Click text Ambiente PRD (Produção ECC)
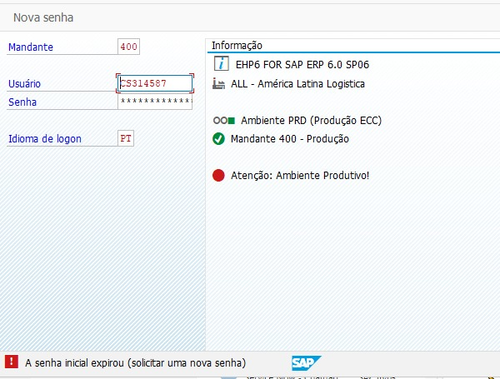The width and height of the screenshot is (500, 379). click(311, 120)
